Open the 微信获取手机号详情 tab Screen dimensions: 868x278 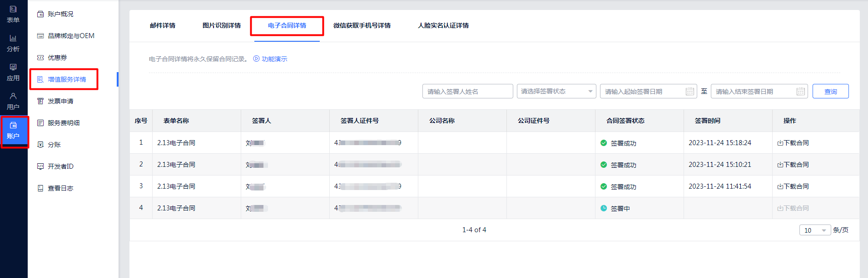coord(362,26)
